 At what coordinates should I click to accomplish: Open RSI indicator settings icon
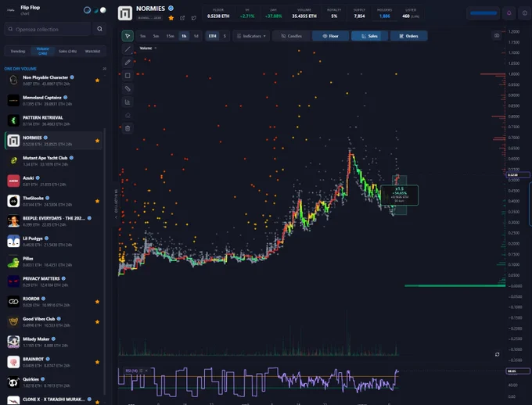(141, 371)
